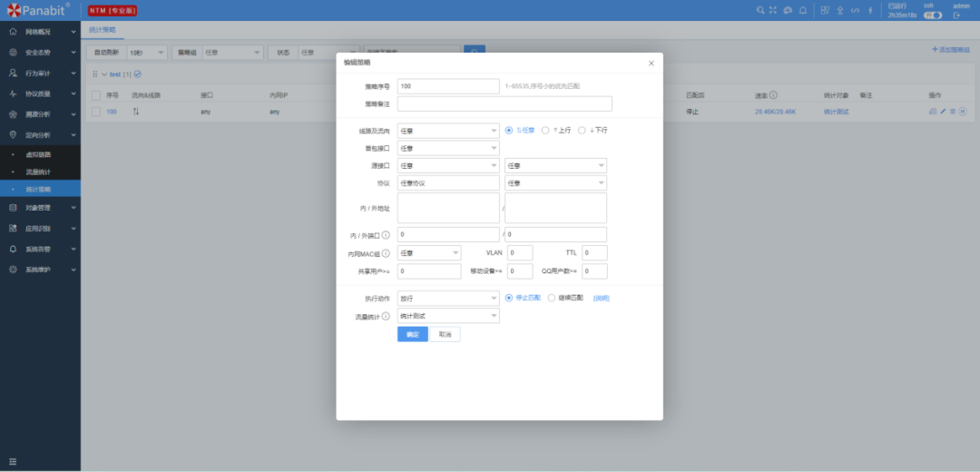980x472 pixels.
Task: Open the first 源接口 dropdown
Action: pyautogui.click(x=448, y=166)
